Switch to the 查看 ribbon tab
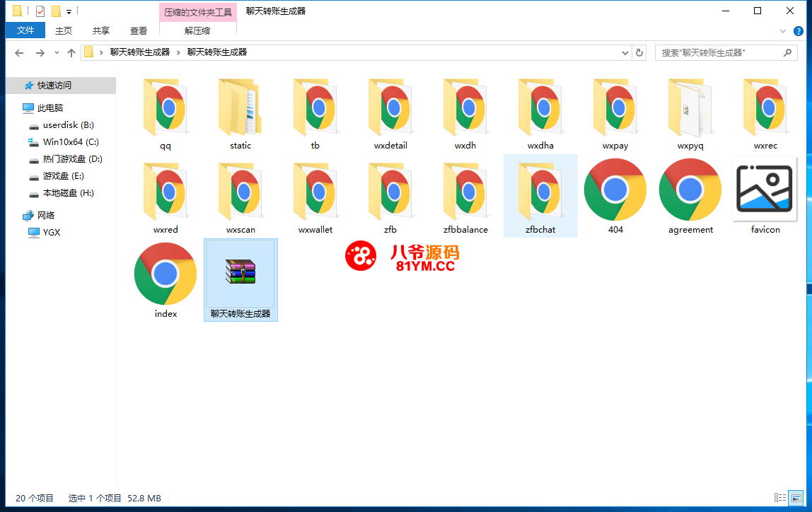 click(139, 30)
